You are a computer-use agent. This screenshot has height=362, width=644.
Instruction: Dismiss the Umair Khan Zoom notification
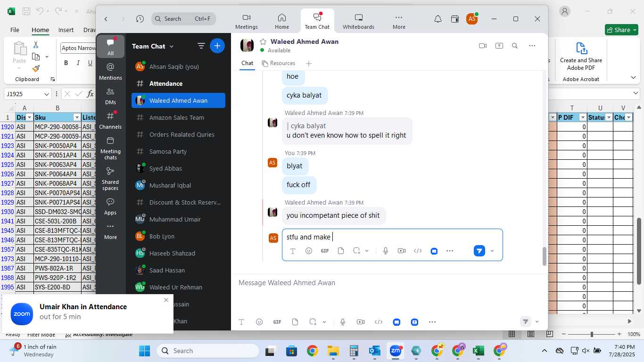166,300
